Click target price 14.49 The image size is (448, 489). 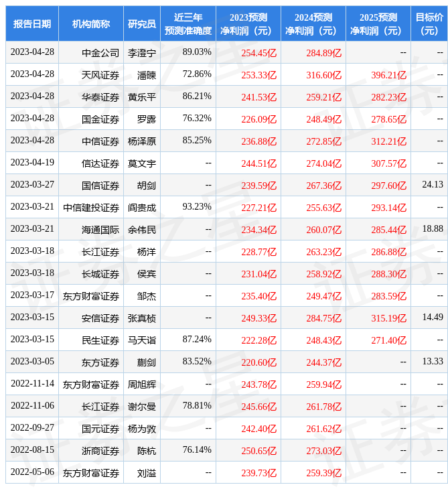433,318
